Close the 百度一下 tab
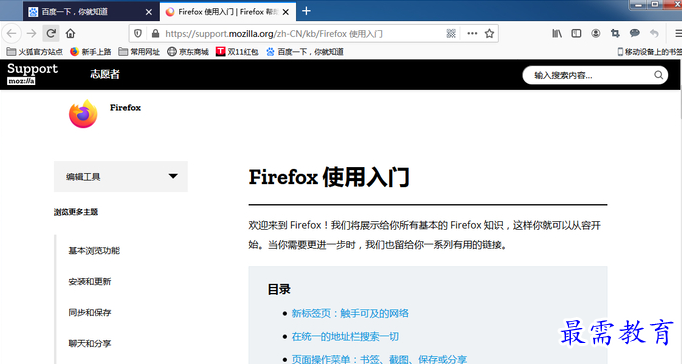682x364 pixels. pyautogui.click(x=149, y=12)
